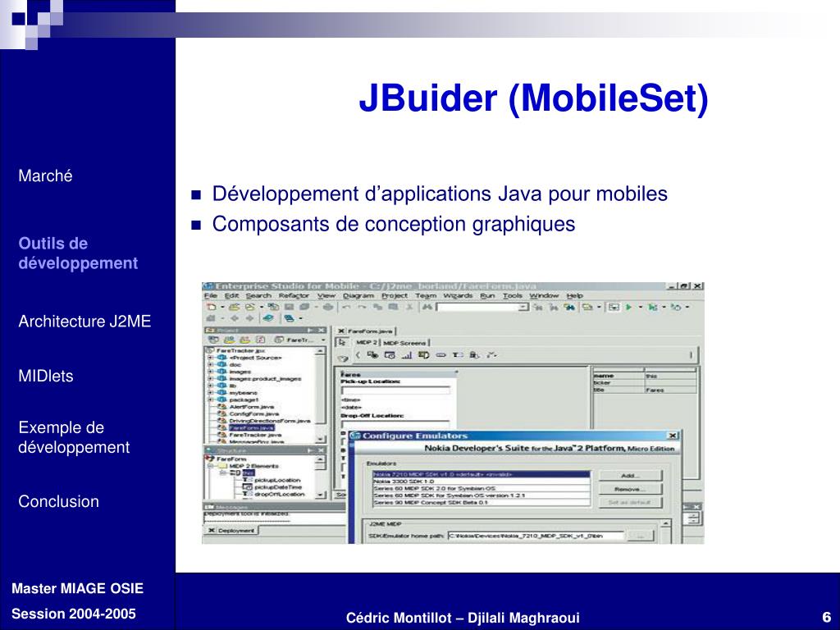Click Add... button in Configure Emulators
This screenshot has width=840, height=630.
[x=631, y=475]
